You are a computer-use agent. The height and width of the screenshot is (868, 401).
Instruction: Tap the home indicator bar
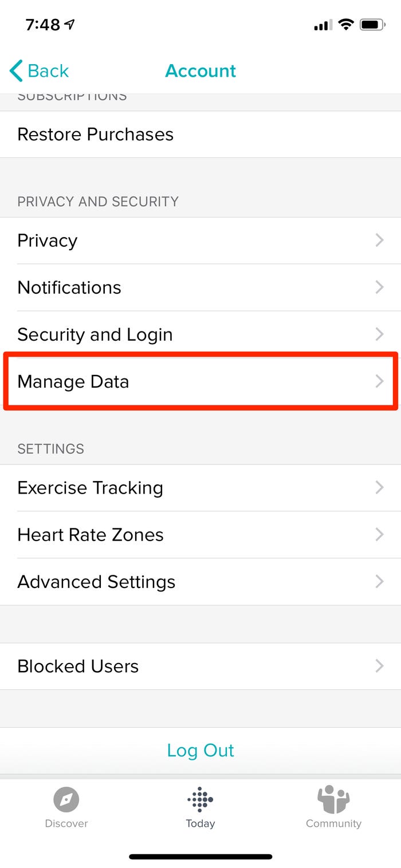[x=200, y=857]
